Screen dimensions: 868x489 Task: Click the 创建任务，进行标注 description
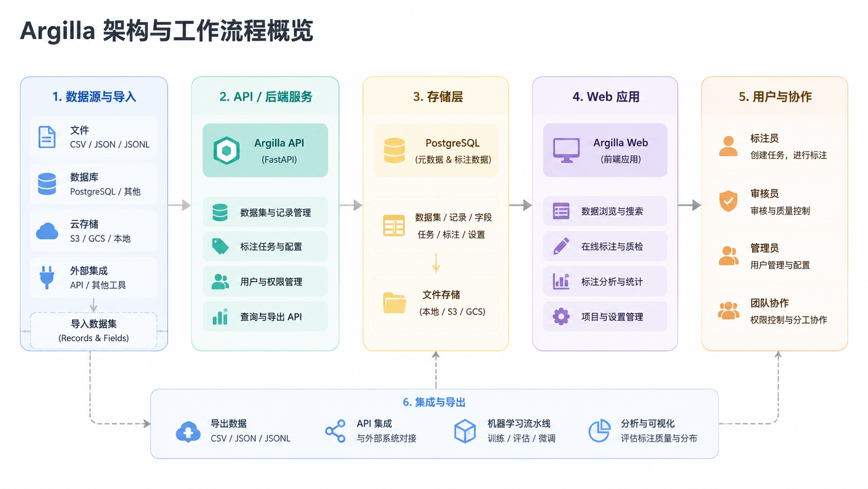789,155
